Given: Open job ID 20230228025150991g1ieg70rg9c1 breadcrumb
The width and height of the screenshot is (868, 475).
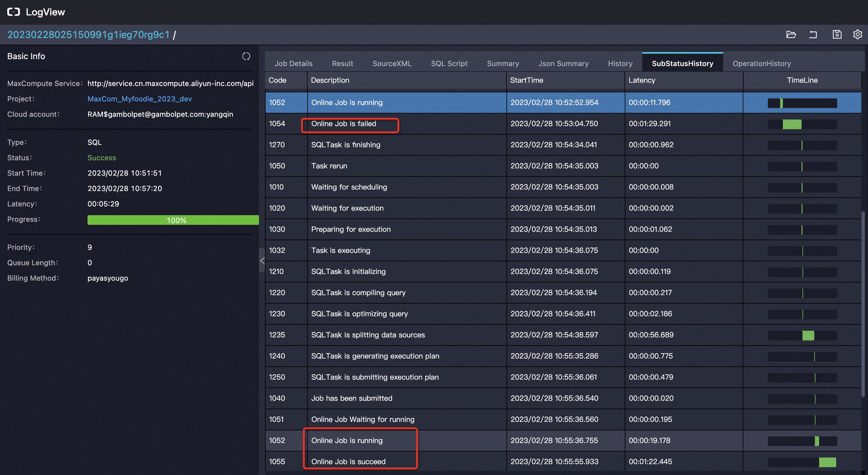Looking at the screenshot, I should tap(88, 35).
